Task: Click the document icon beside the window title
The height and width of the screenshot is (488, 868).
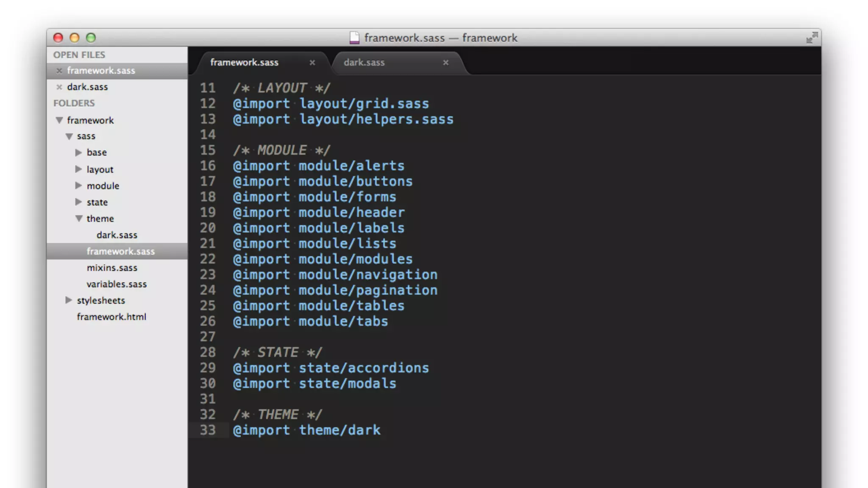Action: [354, 38]
